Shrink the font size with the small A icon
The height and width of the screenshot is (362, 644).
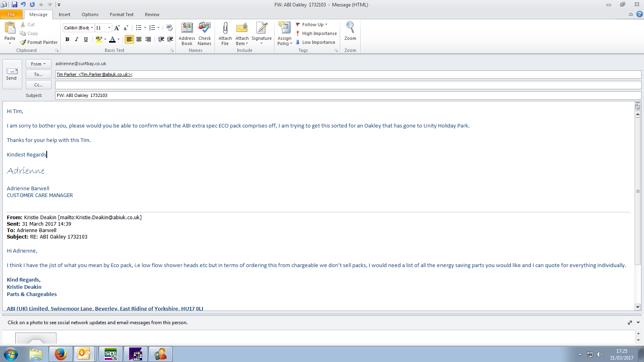point(126,28)
